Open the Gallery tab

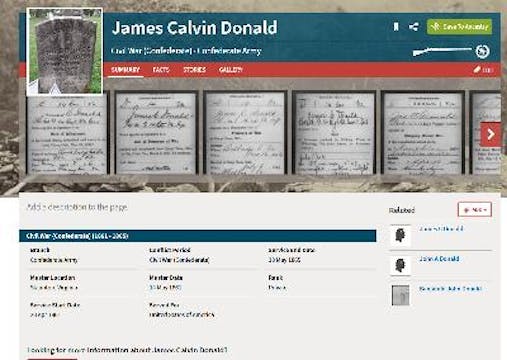231,70
